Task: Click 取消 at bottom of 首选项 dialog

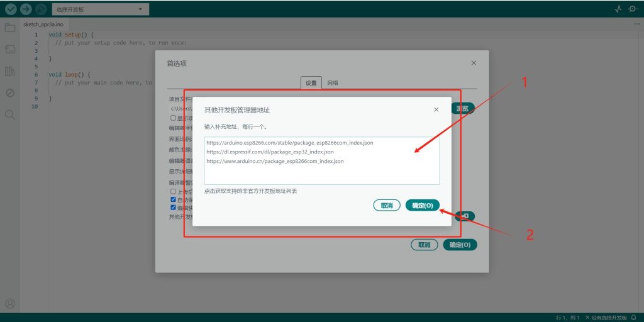Action: click(x=425, y=245)
